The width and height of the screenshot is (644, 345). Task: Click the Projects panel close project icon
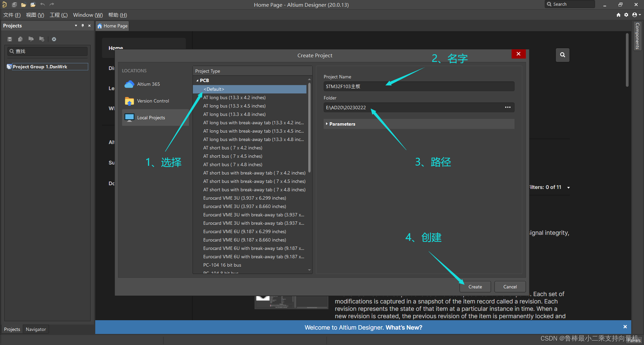click(x=42, y=39)
